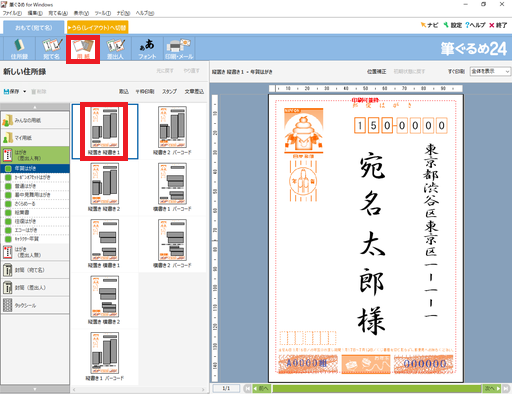Viewport: 512px width, 394px height.
Task: Click the 用紙 paper selection icon
Action: (x=83, y=49)
